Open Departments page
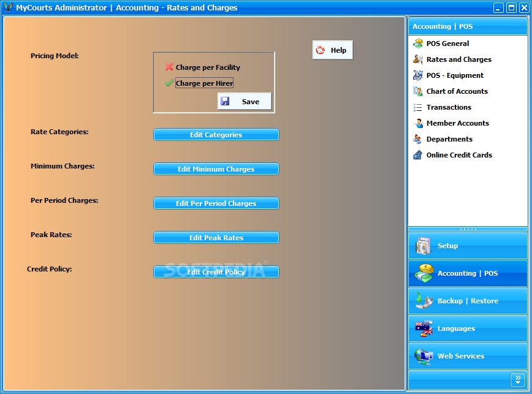The height and width of the screenshot is (394, 532). tap(449, 139)
